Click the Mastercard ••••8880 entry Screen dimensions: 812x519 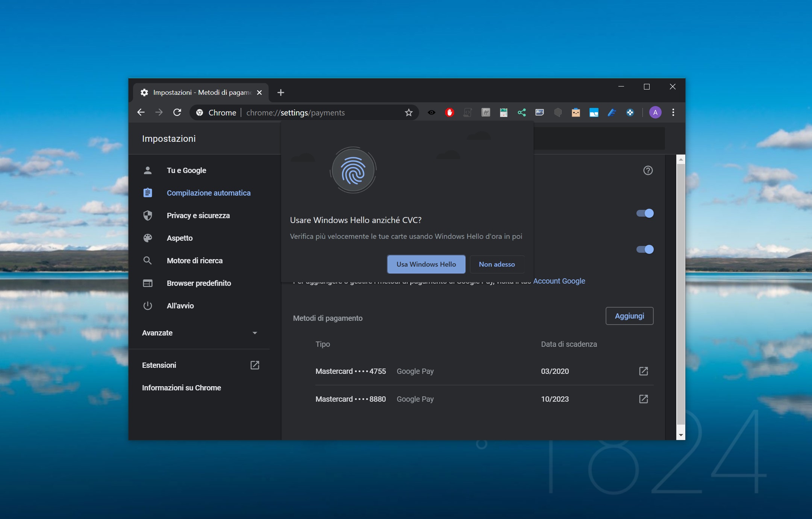tap(351, 399)
